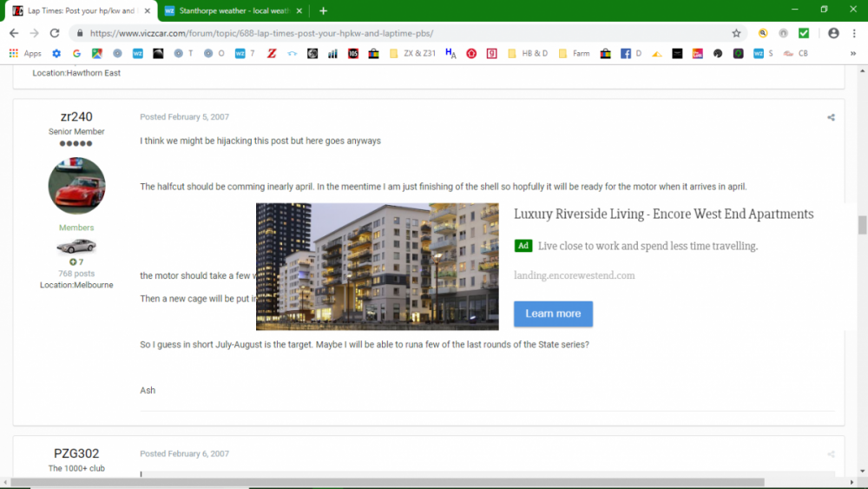
Task: Open a new browser tab
Action: pyautogui.click(x=323, y=11)
